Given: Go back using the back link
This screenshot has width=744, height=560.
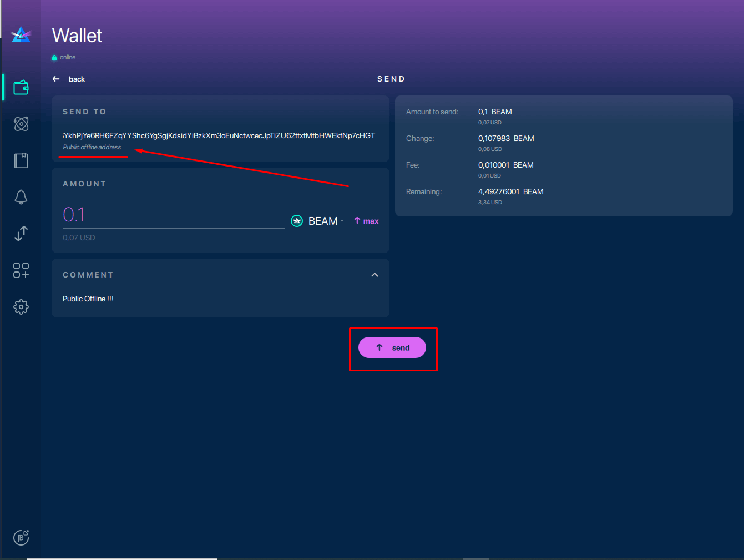Looking at the screenshot, I should pyautogui.click(x=77, y=79).
